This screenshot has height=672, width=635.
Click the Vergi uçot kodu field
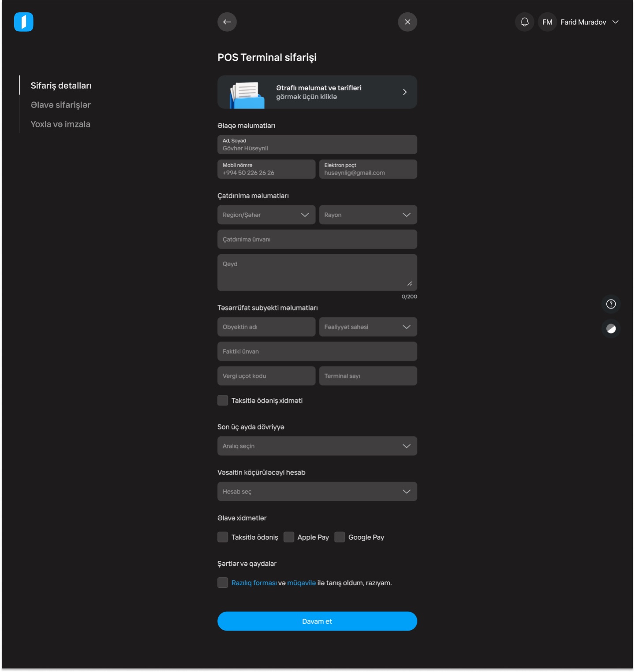click(x=266, y=376)
